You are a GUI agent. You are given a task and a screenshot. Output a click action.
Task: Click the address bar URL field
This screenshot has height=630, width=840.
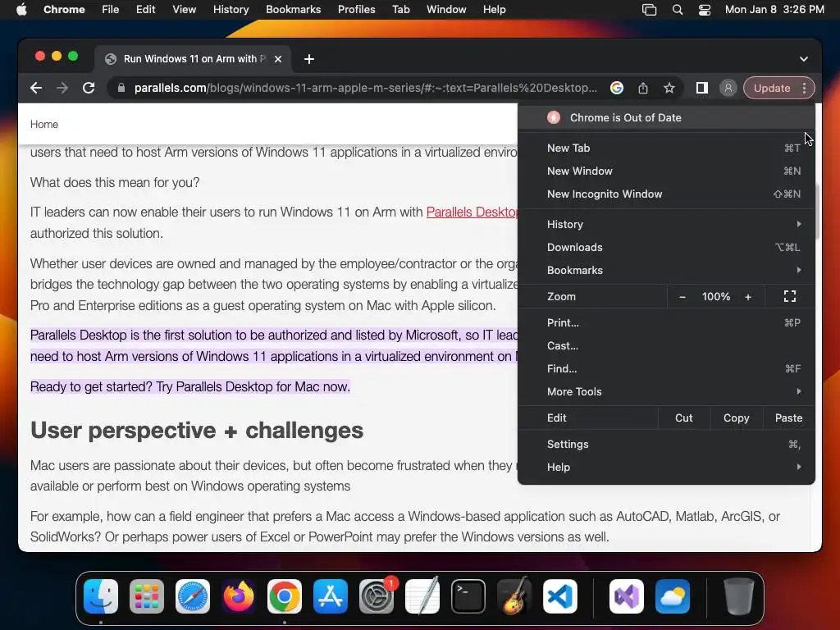(x=365, y=88)
